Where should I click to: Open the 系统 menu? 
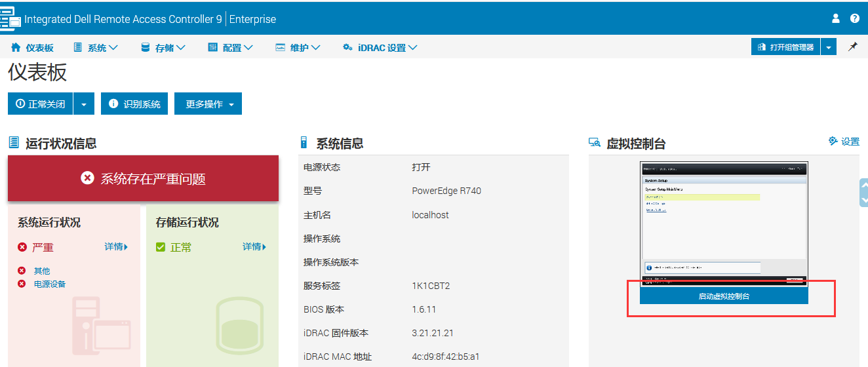[95, 47]
